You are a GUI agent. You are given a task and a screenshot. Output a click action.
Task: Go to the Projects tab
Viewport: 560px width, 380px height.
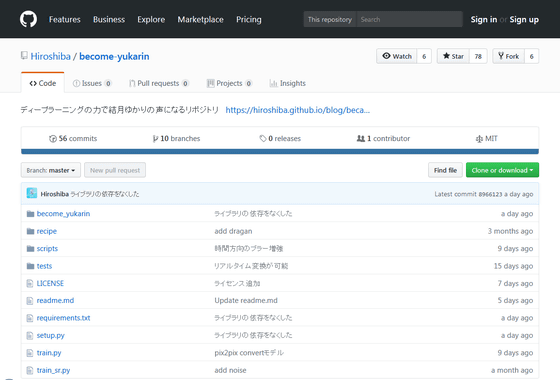tap(230, 83)
